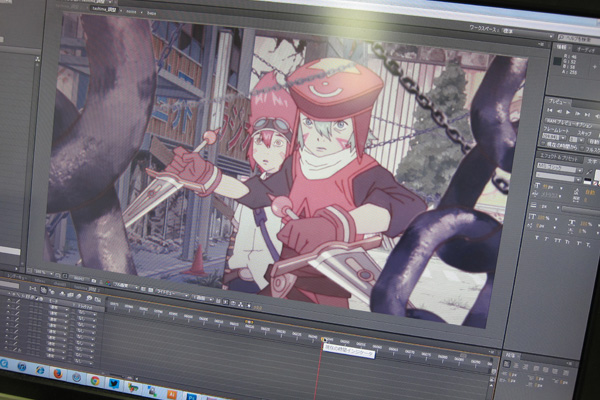
Task: Align text left in paragraph panel
Action: 507,364
